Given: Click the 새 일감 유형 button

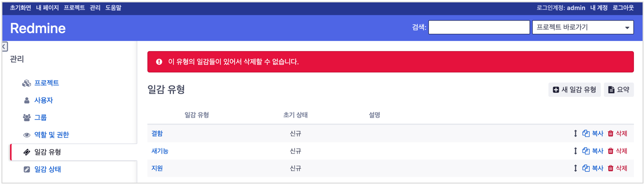Looking at the screenshot, I should pos(574,90).
